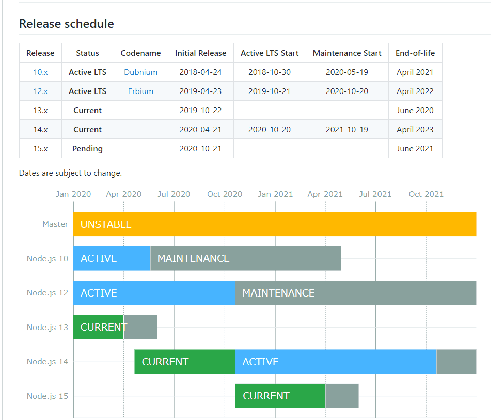This screenshot has width=504, height=420.
Task: Select the MAINTENANCE bar for Node.js 10
Action: coord(245,258)
